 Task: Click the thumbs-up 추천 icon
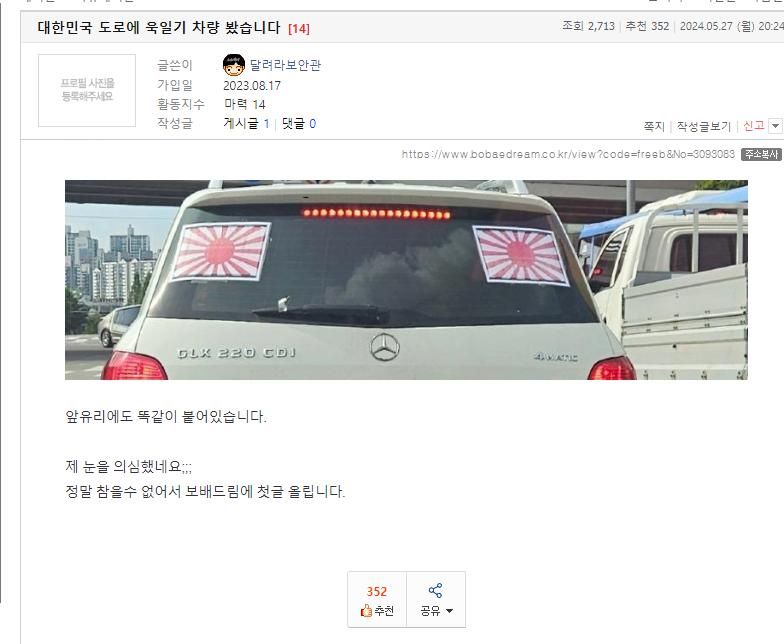point(366,610)
